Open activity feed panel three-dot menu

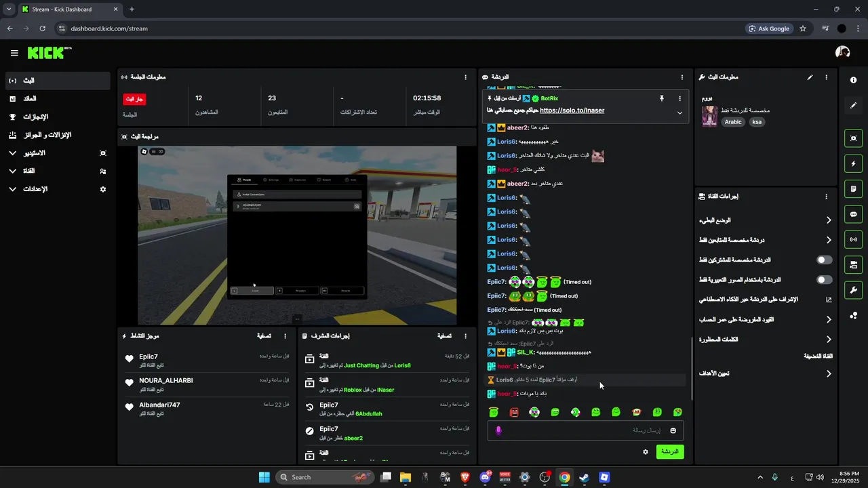(x=285, y=336)
